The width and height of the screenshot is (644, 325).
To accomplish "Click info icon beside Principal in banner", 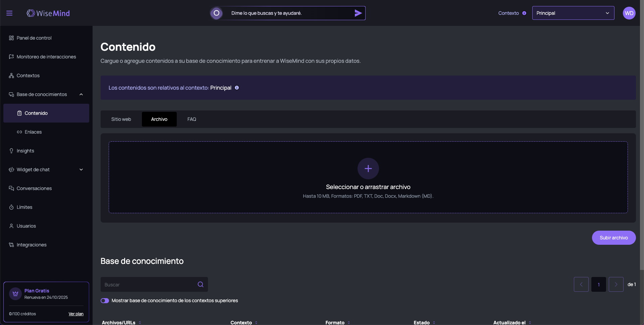I will point(237,88).
